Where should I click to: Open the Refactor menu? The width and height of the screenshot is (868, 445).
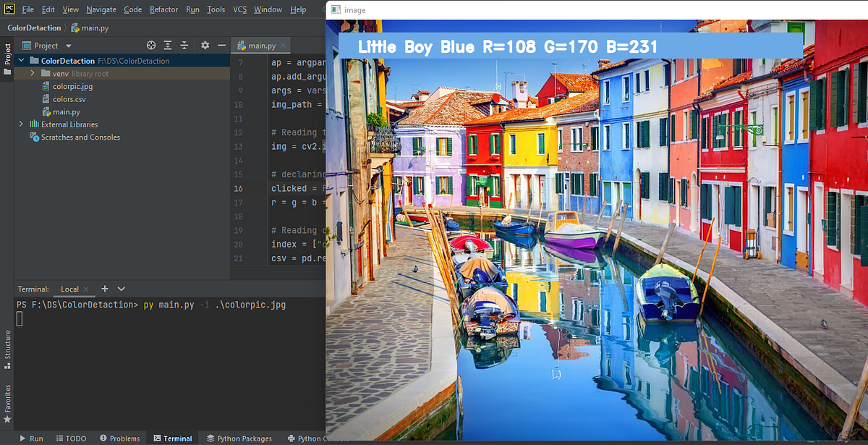[163, 9]
